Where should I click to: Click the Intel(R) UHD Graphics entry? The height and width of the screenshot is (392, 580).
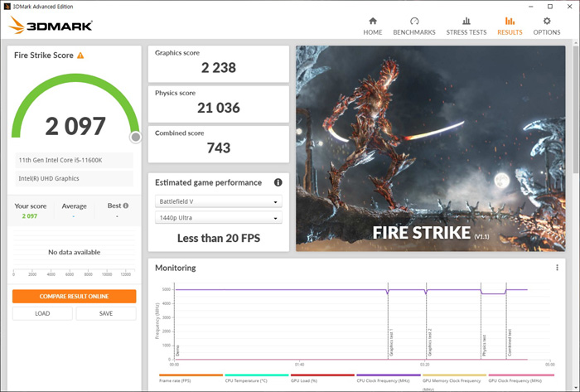74,178
